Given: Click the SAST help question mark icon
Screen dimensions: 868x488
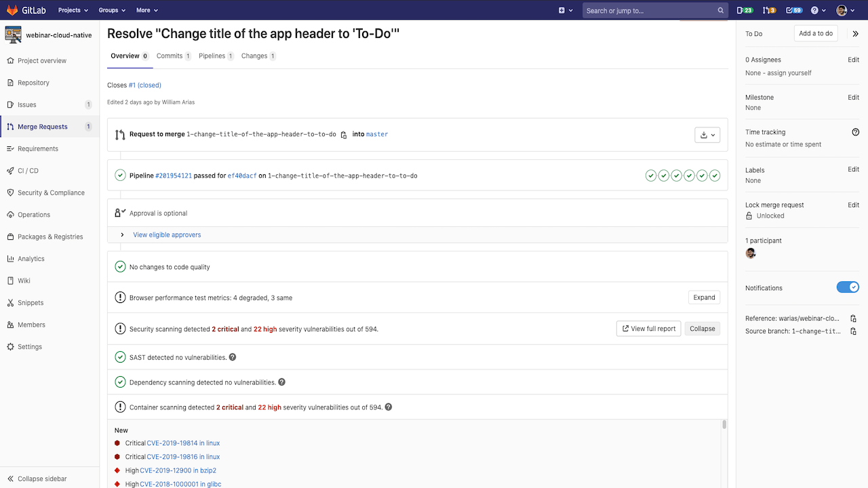Looking at the screenshot, I should [233, 357].
